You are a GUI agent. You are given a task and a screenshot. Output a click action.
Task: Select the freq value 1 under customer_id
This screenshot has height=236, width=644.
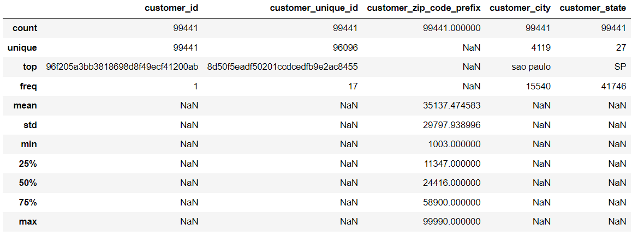tap(195, 86)
